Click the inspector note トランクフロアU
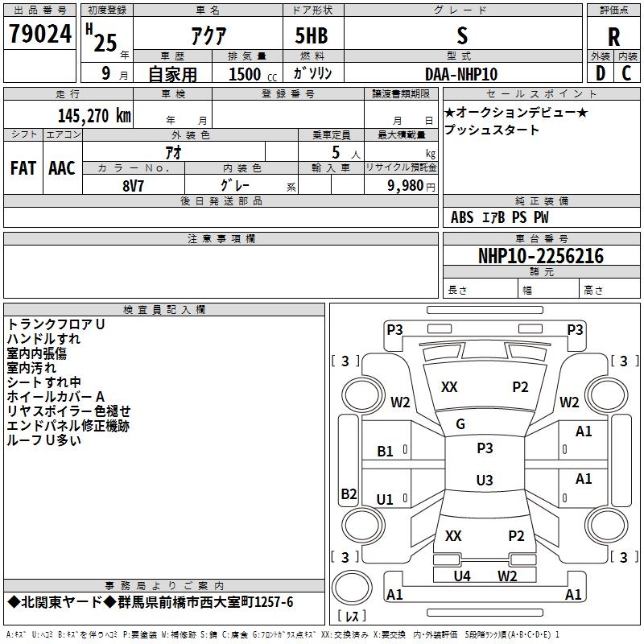The width and height of the screenshot is (644, 644). pyautogui.click(x=56, y=324)
